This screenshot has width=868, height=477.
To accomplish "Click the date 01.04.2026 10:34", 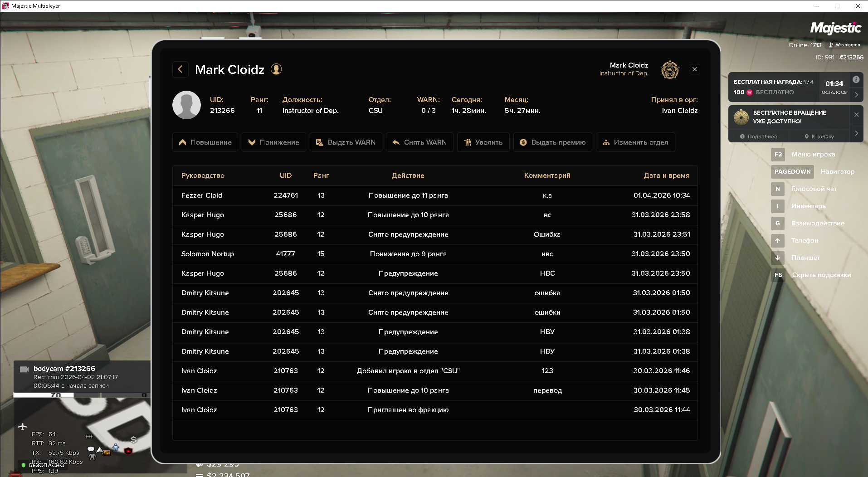I will coord(662,195).
